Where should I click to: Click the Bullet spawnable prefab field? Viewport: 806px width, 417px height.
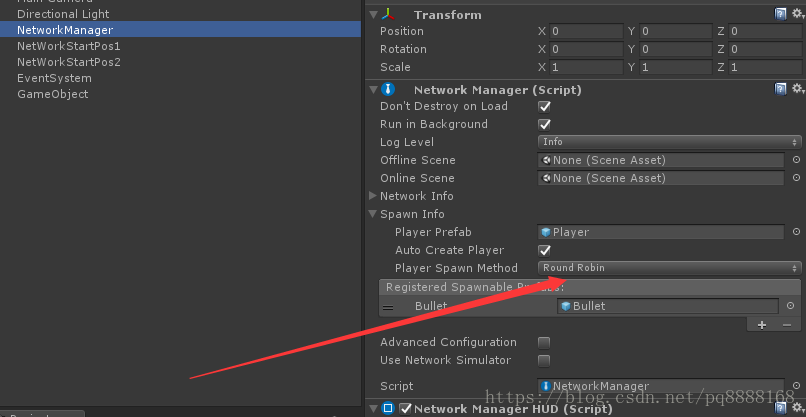click(668, 306)
